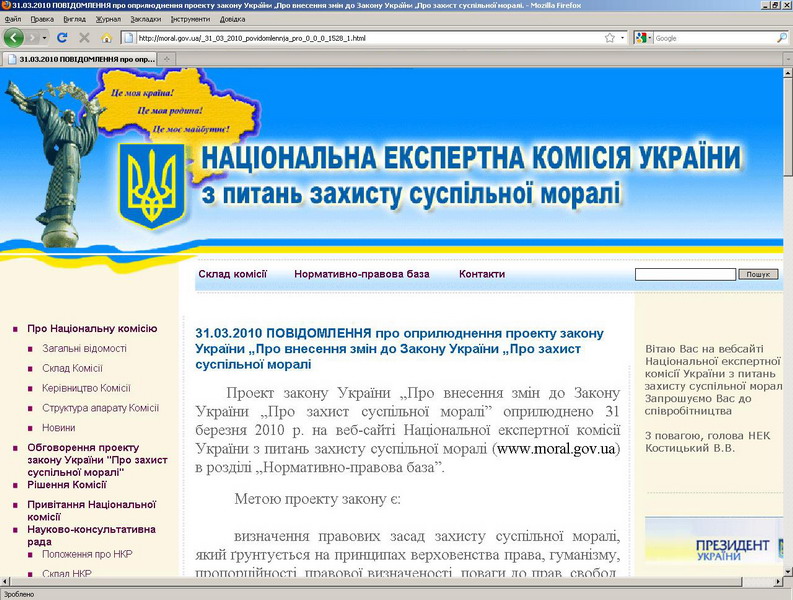Click the browser Back arrow button
The image size is (793, 600).
pyautogui.click(x=13, y=38)
